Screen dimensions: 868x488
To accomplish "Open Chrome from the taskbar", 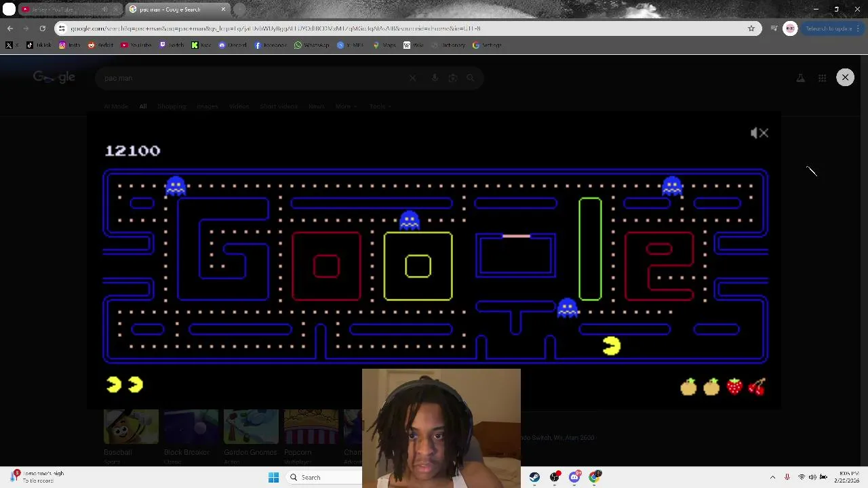I will [x=595, y=477].
